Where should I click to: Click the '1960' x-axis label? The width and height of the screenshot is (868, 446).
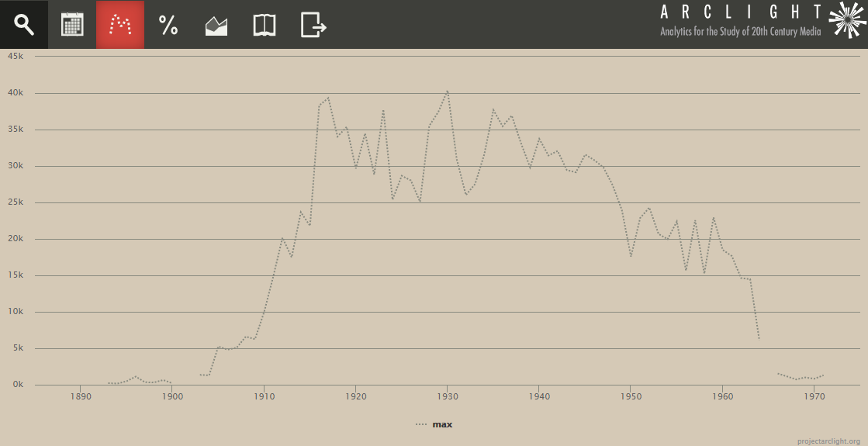[722, 397]
